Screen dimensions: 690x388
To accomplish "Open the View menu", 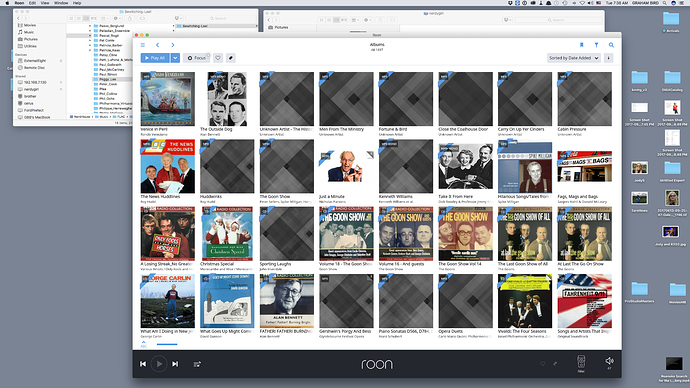I will click(45, 3).
